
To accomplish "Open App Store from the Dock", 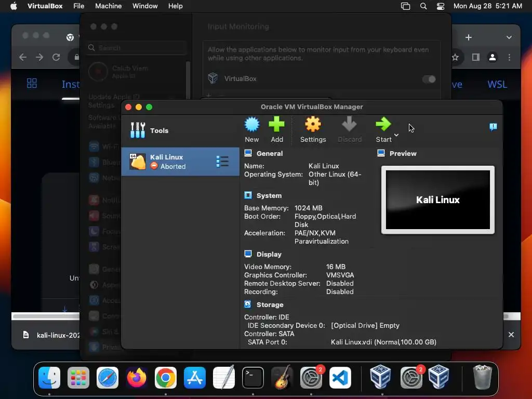I will pos(195,378).
